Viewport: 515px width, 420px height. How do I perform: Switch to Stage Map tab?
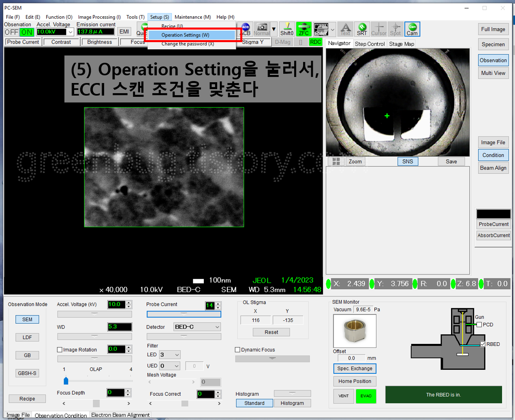402,44
